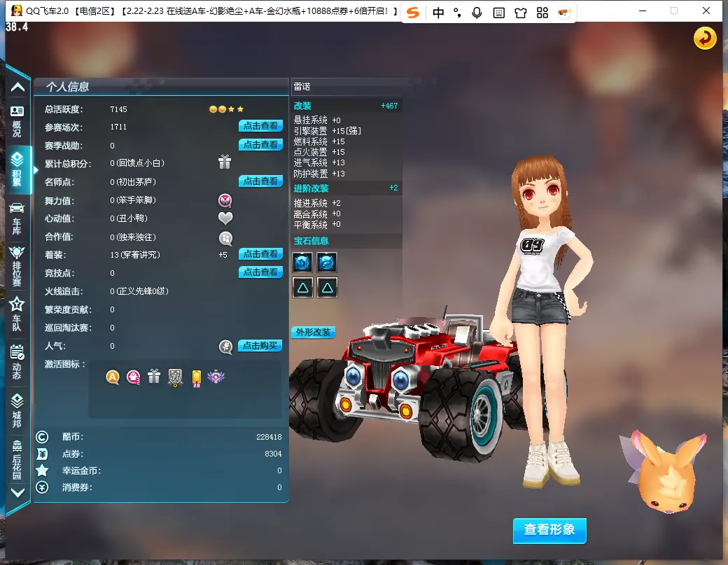
Task: Click the second triangle gem slot
Action: [x=327, y=288]
